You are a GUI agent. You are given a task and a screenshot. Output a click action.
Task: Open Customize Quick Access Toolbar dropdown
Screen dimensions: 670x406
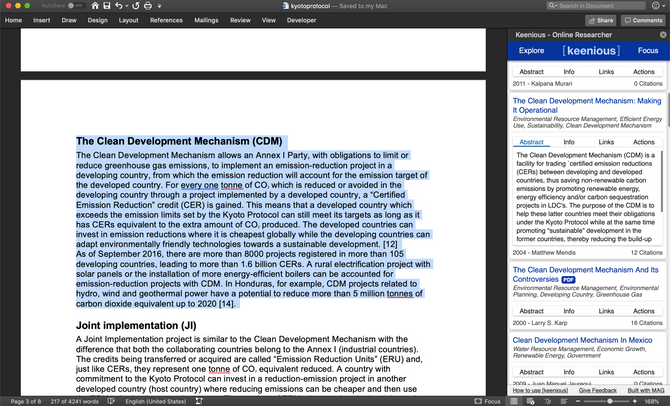coord(159,6)
